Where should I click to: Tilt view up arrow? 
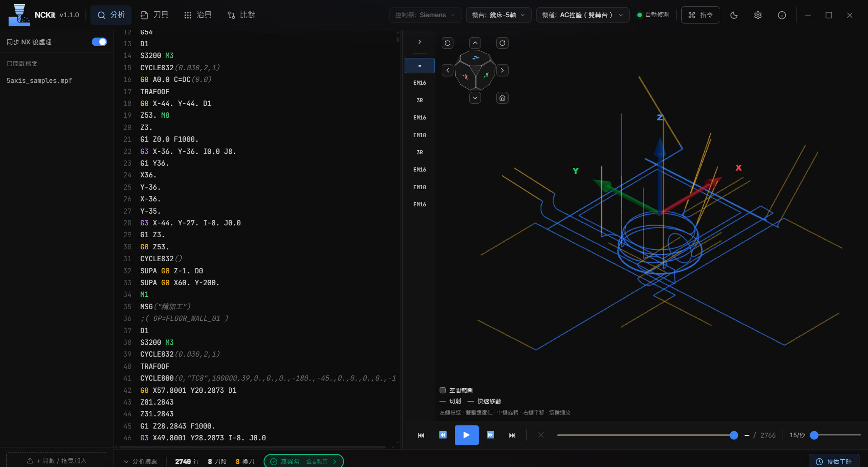tap(475, 43)
